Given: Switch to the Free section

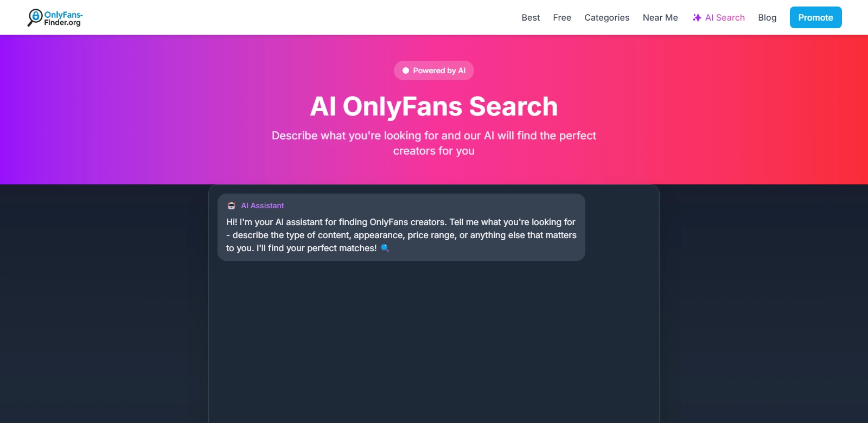Looking at the screenshot, I should pyautogui.click(x=561, y=17).
